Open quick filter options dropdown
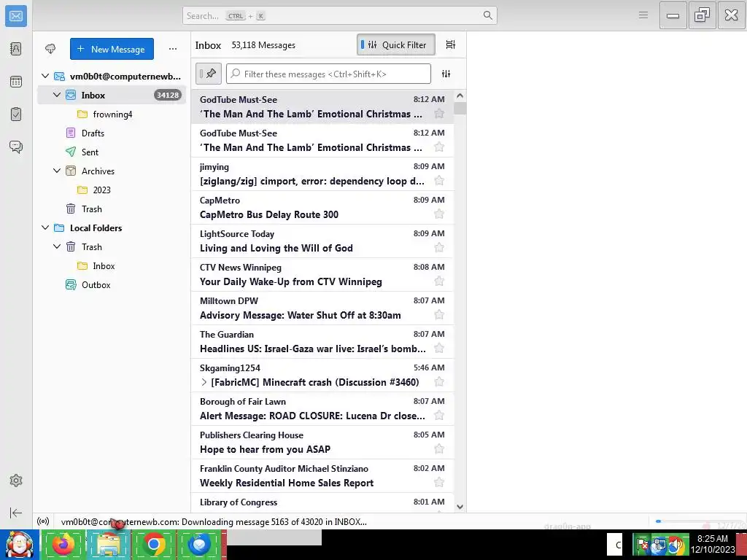 (446, 74)
